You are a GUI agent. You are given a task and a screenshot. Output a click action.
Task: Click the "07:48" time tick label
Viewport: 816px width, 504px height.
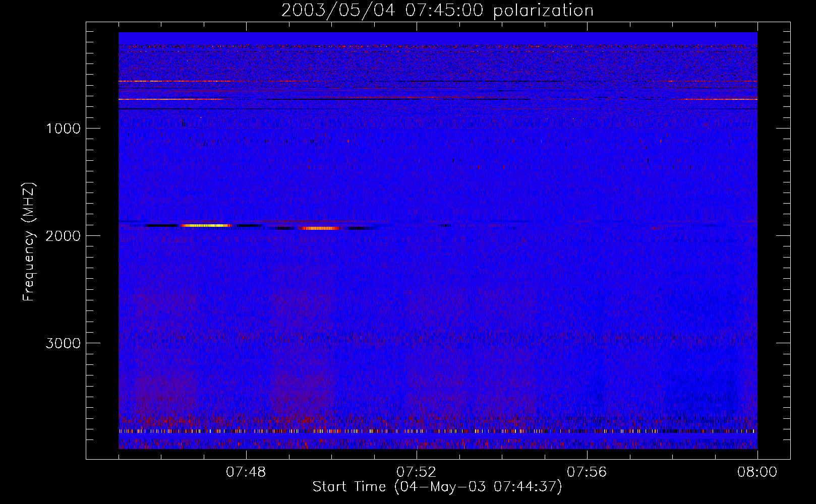(246, 472)
